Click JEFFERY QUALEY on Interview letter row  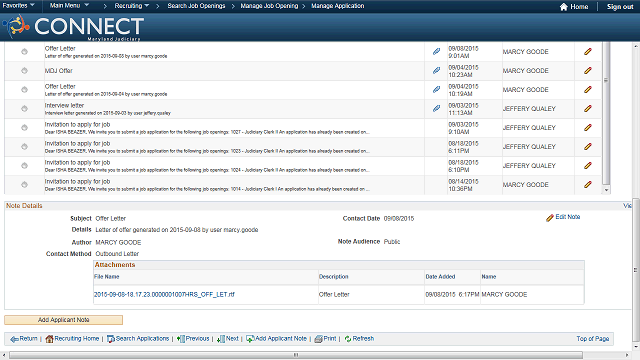click(x=529, y=109)
